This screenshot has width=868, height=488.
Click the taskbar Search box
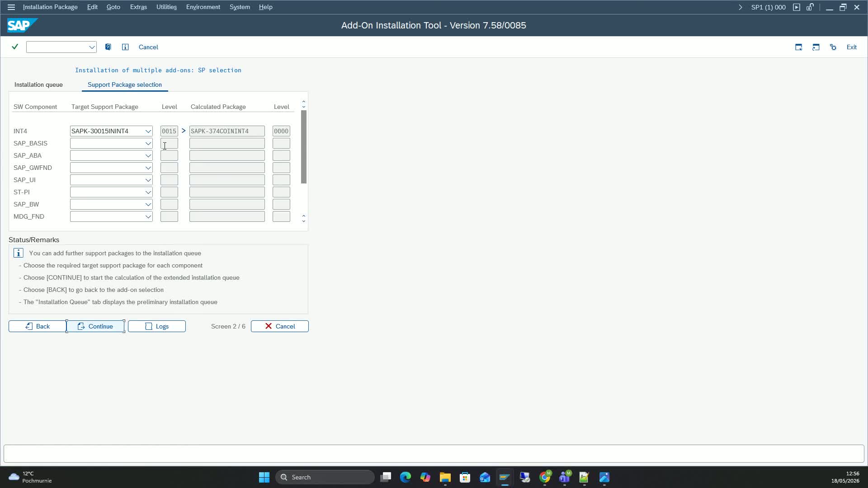click(325, 477)
